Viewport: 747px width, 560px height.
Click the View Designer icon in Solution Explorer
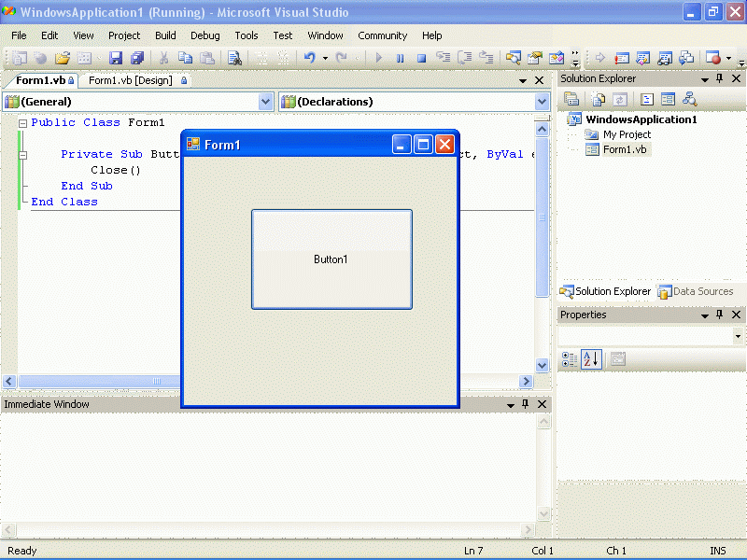click(668, 99)
